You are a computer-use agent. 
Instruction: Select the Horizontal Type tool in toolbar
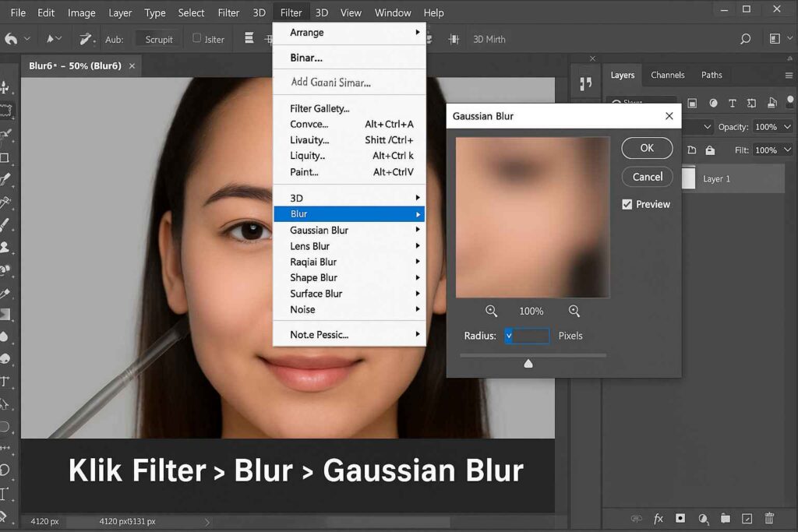(x=5, y=382)
